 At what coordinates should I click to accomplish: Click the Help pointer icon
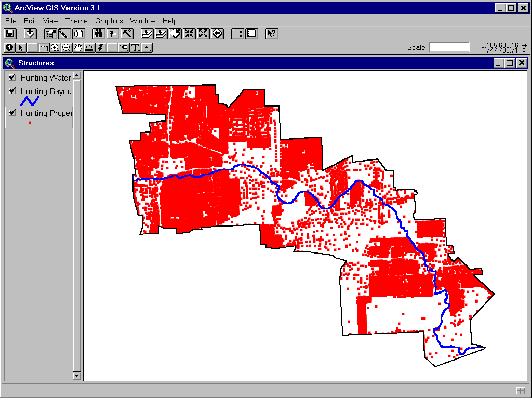(x=271, y=33)
